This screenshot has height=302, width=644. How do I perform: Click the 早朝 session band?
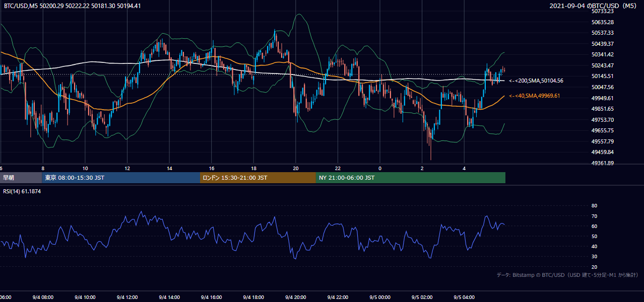coord(21,178)
